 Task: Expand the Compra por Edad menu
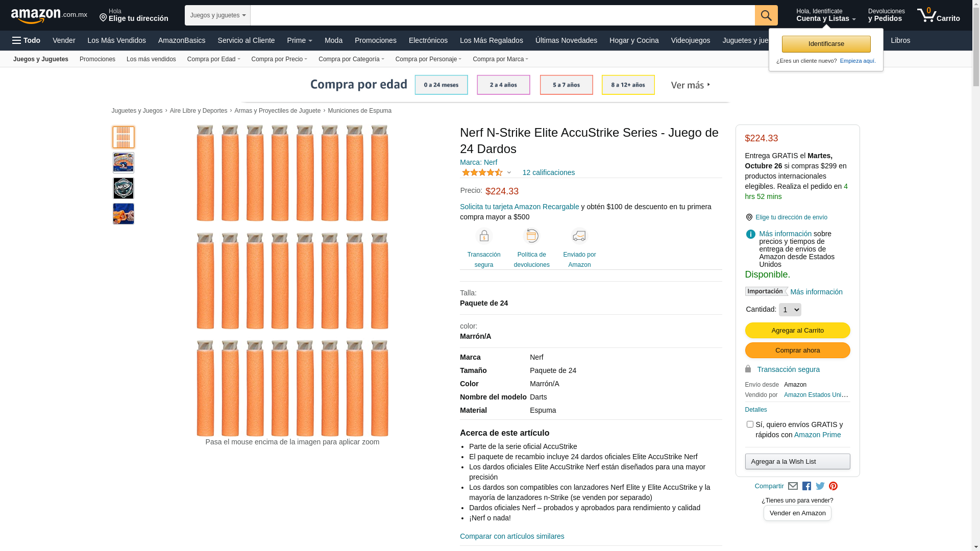[x=213, y=59]
